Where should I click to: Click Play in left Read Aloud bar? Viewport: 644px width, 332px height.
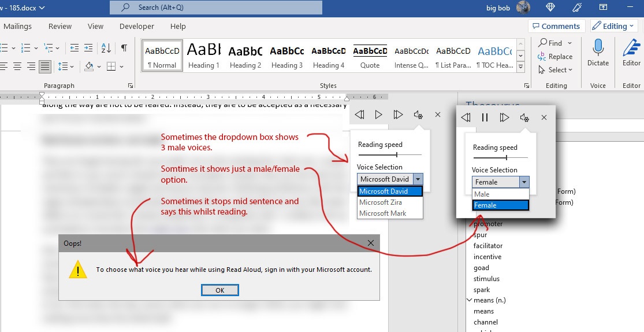(379, 115)
